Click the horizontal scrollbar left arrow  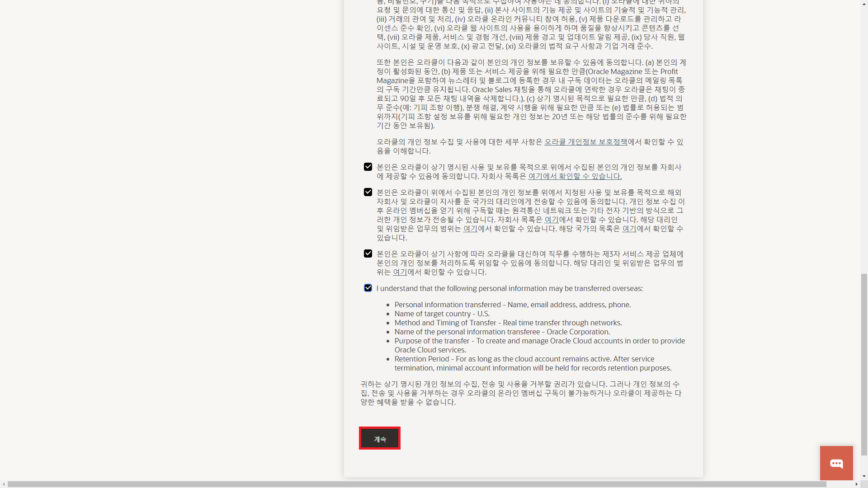click(4, 484)
